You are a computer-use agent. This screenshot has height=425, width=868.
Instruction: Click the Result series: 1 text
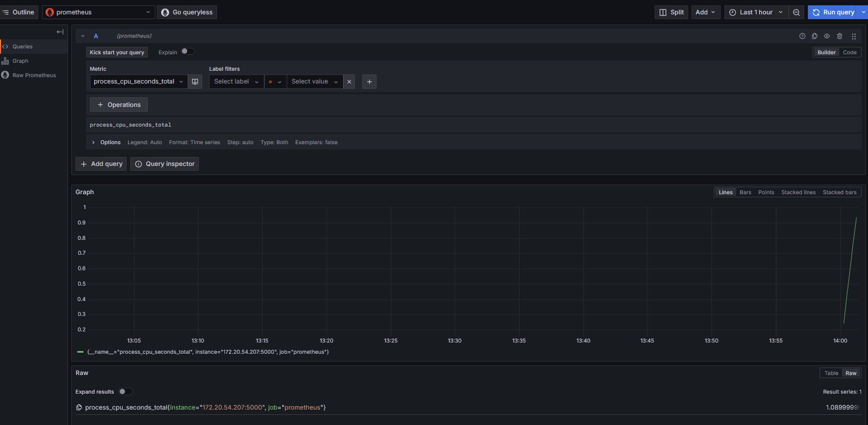[x=842, y=391]
